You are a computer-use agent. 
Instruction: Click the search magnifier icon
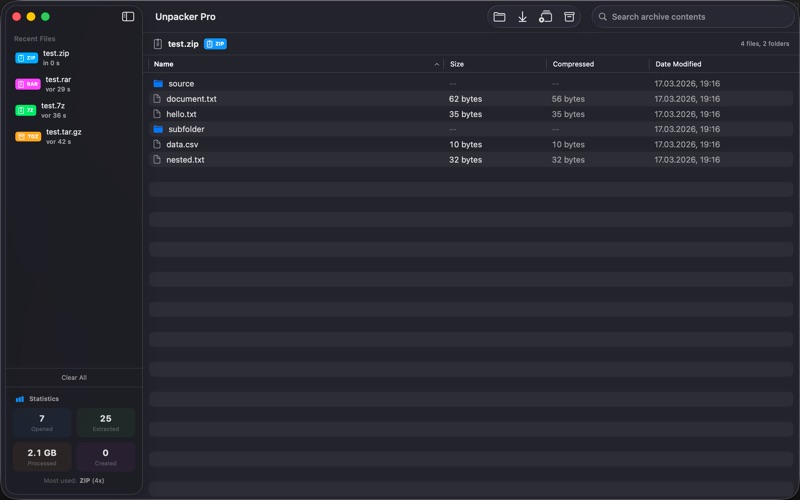pyautogui.click(x=603, y=17)
